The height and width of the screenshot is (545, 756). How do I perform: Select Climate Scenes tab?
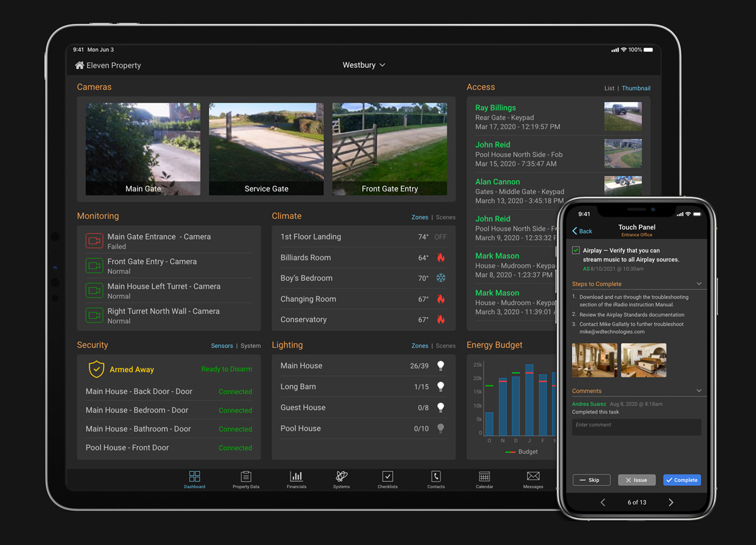pyautogui.click(x=445, y=217)
